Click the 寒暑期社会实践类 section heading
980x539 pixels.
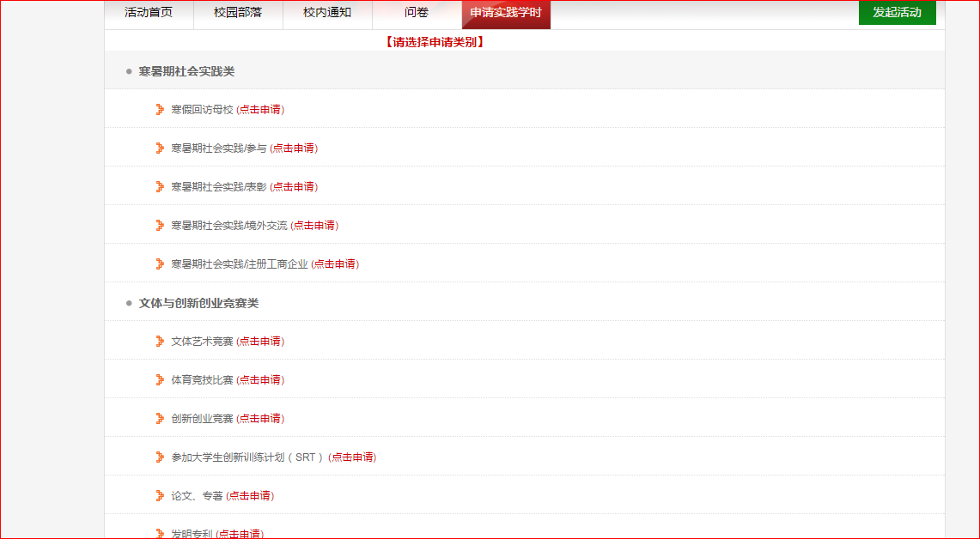(186, 72)
